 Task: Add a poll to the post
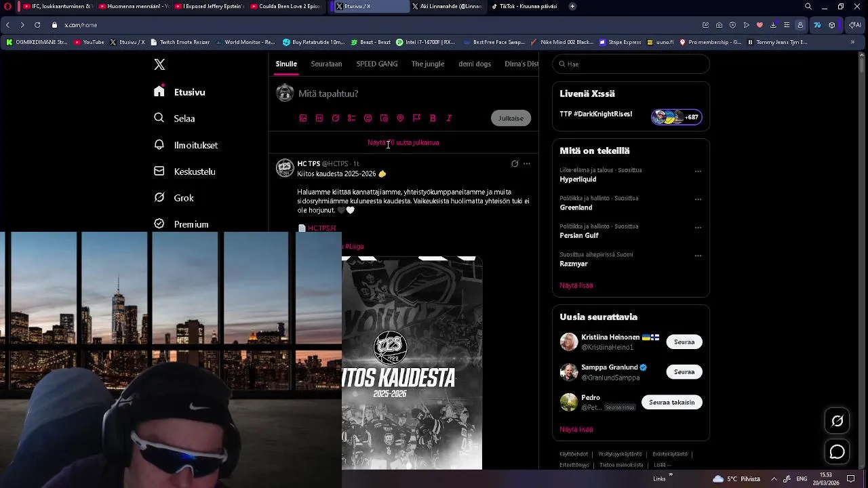click(x=351, y=118)
